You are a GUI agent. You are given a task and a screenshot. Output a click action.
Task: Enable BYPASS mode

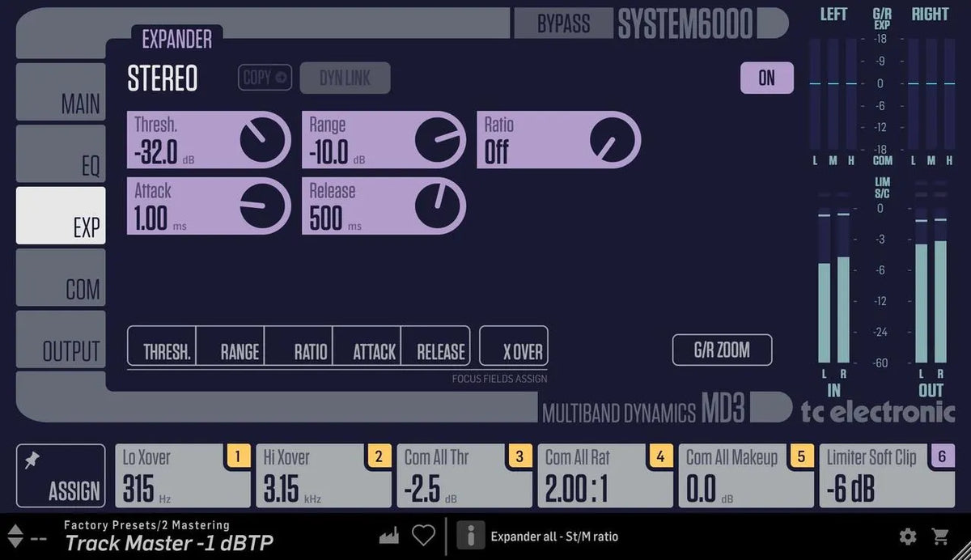564,24
